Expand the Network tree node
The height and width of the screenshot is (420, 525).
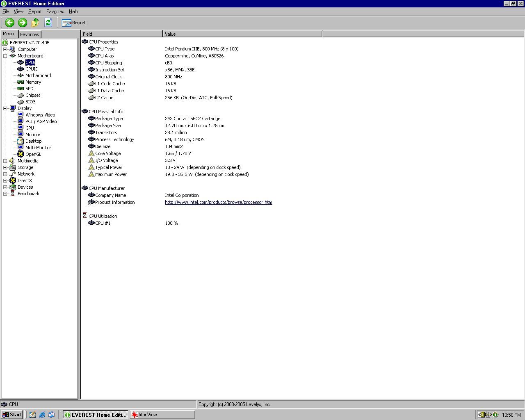click(5, 174)
